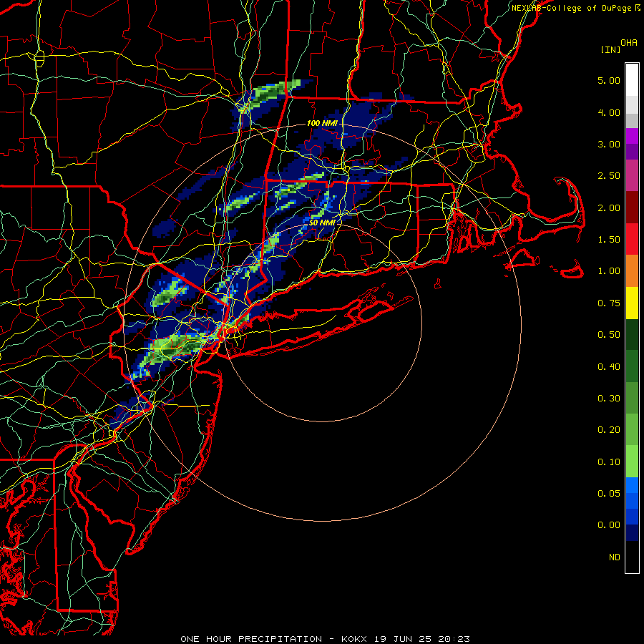Pick the bright magenta legend swatch
Image resolution: width=644 pixels, height=644 pixels.
click(x=632, y=136)
